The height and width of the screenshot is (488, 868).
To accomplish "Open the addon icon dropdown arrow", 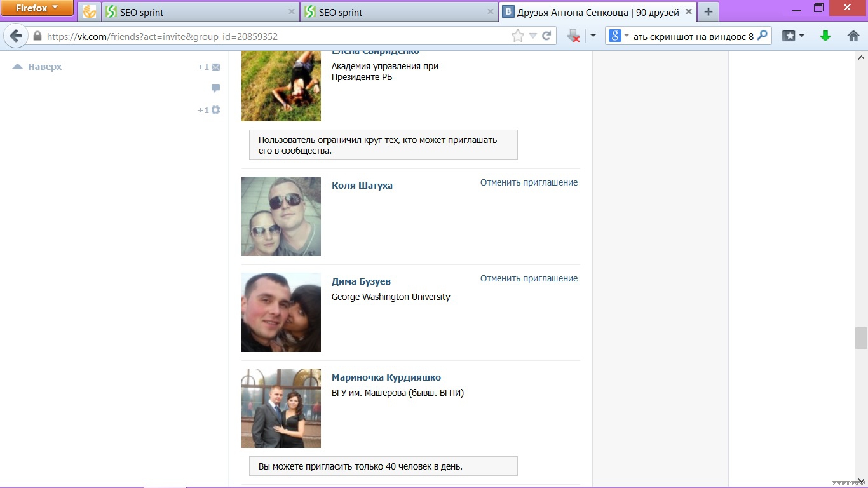I will 593,36.
